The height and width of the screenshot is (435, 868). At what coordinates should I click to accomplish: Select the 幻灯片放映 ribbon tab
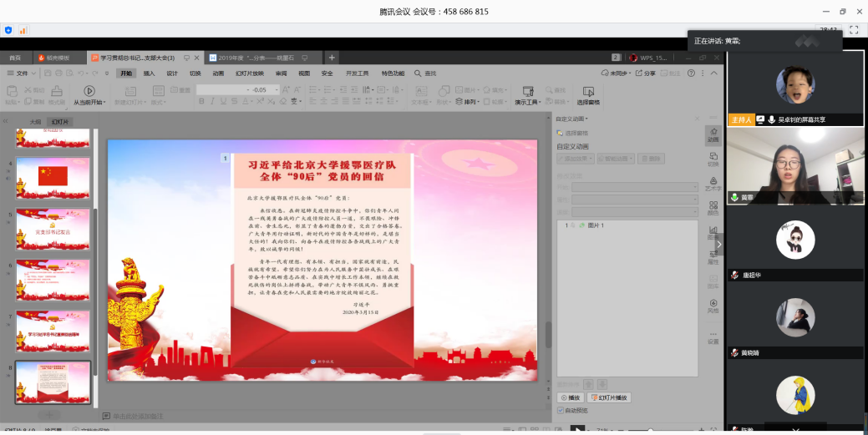[x=250, y=73]
